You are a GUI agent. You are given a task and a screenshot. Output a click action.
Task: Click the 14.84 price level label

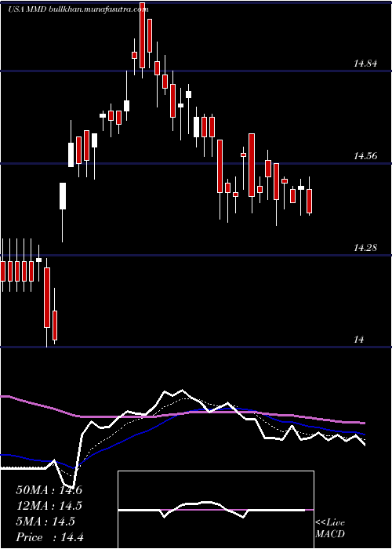[x=365, y=64]
